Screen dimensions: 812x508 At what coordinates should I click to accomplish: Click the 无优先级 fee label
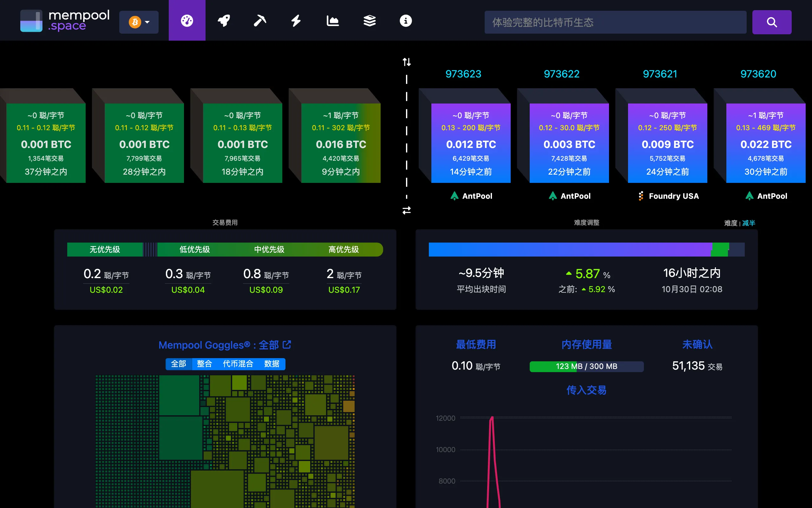(105, 249)
